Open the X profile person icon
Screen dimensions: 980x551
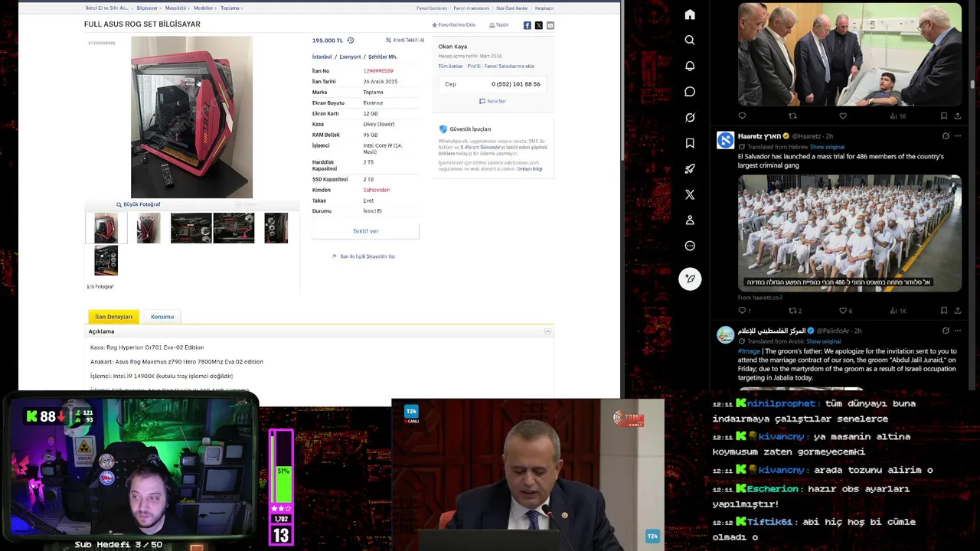coord(690,220)
